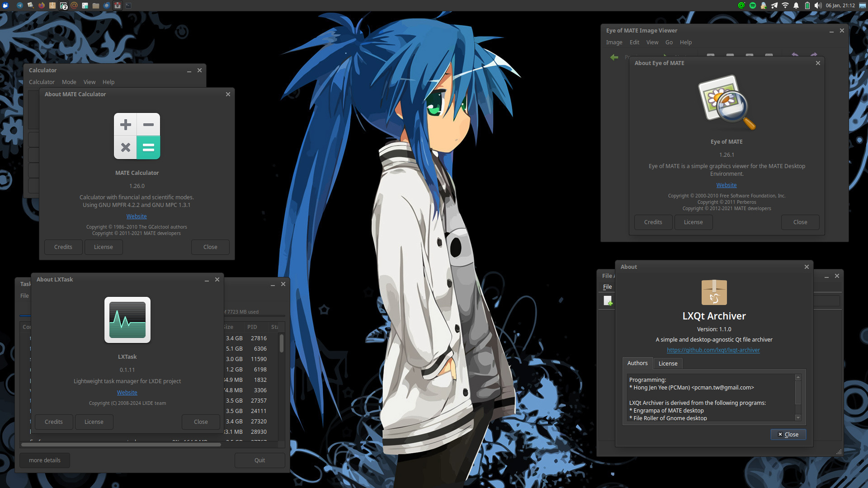Click the horizontal scrollbar in Task Manager
This screenshot has height=488, width=868.
tap(121, 445)
